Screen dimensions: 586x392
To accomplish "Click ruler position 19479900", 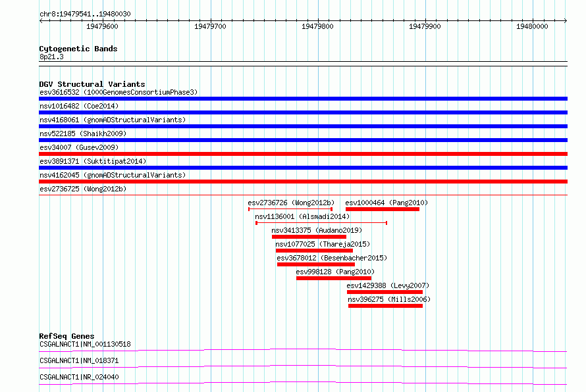I will pos(425,26).
